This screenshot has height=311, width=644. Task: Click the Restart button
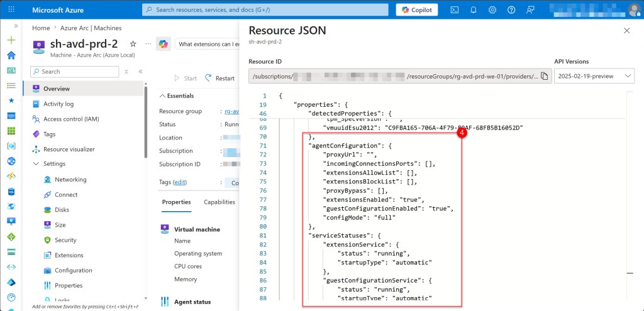[219, 79]
